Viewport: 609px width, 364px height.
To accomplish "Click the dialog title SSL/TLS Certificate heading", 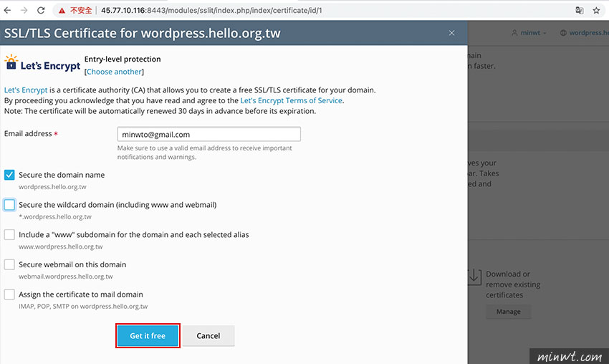I will 142,34.
